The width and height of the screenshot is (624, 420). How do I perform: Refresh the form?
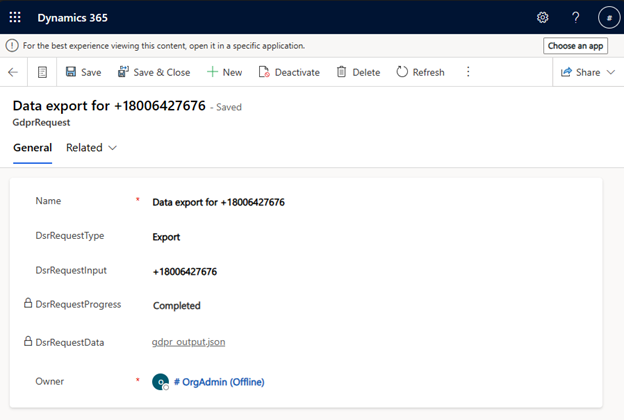[421, 72]
